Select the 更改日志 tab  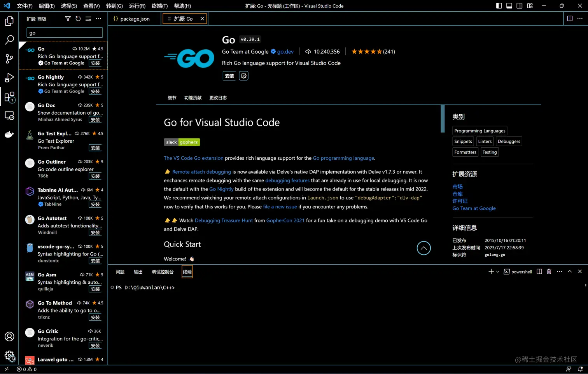(218, 98)
